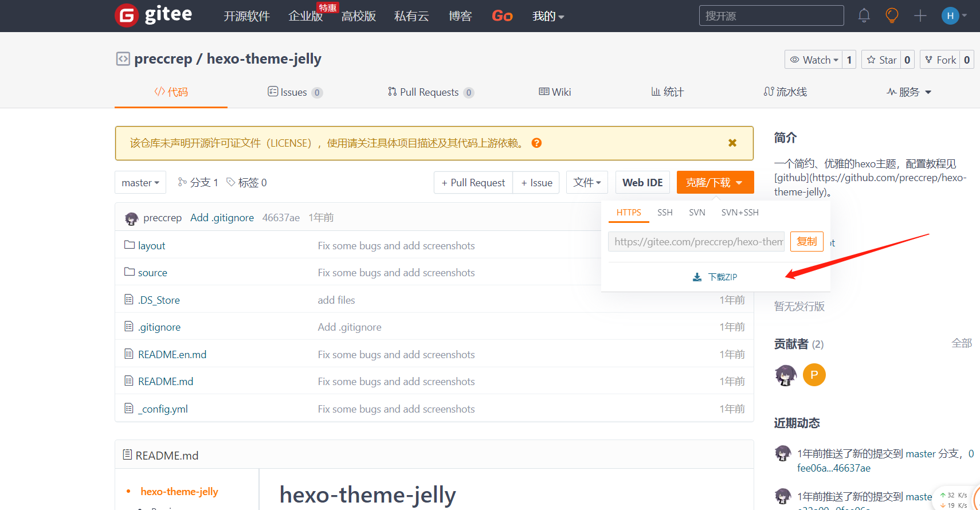This screenshot has height=510, width=980.
Task: Click the download ZIP icon
Action: 697,277
